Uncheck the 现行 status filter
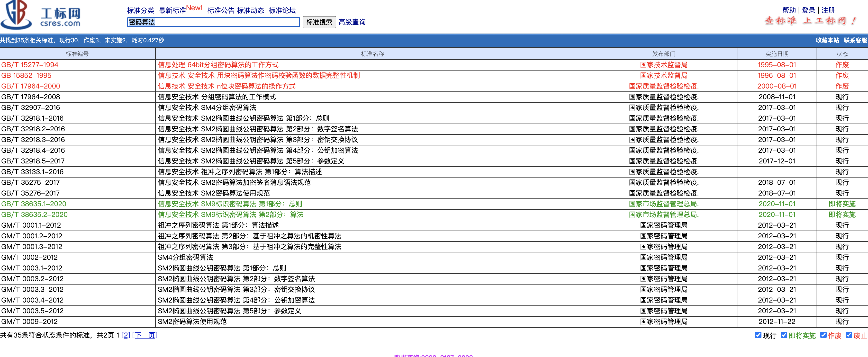868x357 pixels. pos(759,335)
